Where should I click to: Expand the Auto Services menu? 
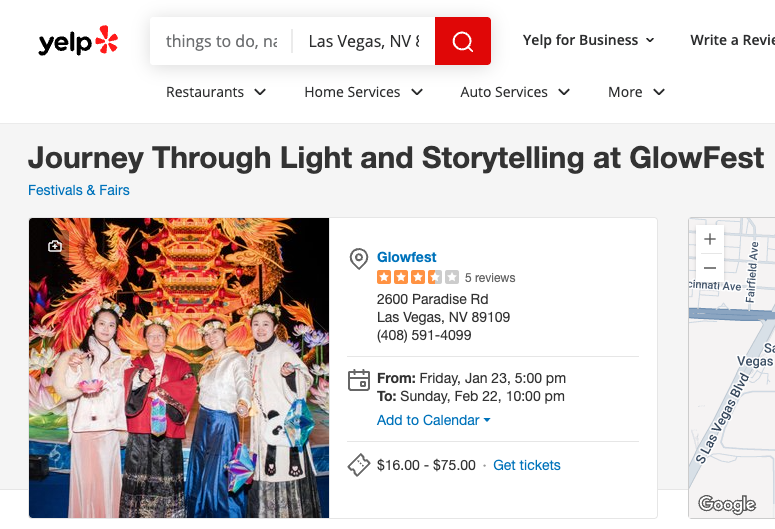tap(515, 92)
